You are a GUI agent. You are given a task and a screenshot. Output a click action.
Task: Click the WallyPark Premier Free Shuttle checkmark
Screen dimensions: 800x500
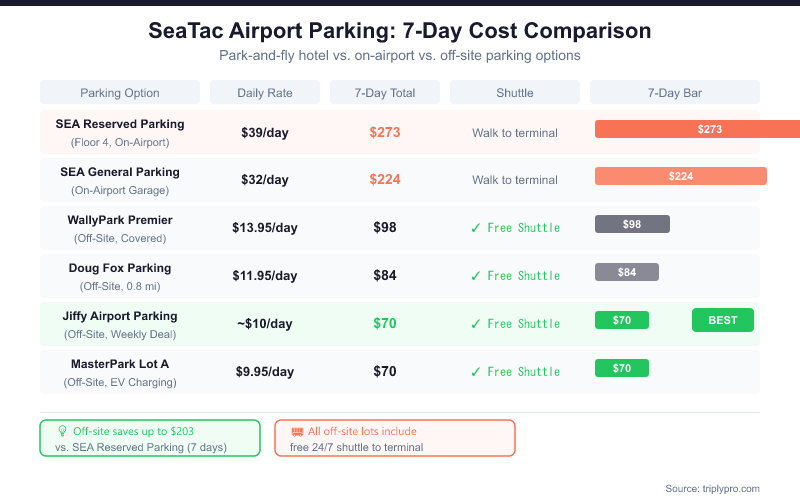476,228
